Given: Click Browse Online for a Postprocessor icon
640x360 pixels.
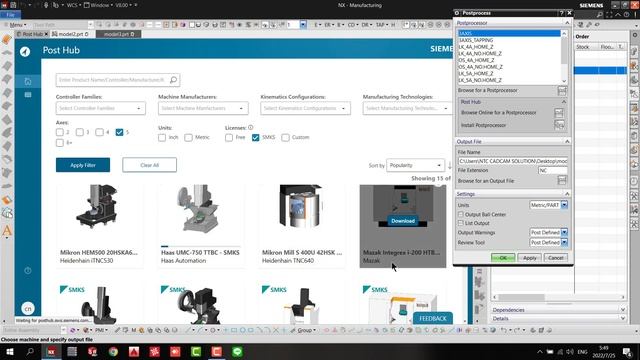Looking at the screenshot, I should [559, 113].
